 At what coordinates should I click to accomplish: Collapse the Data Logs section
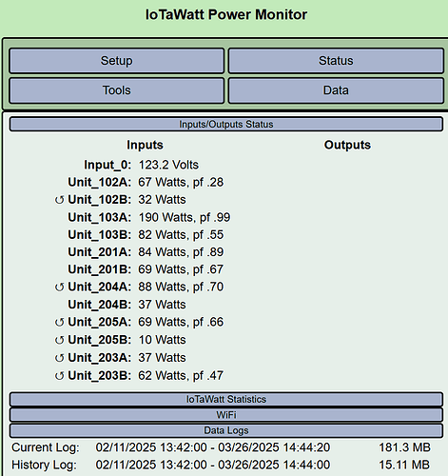tap(226, 430)
